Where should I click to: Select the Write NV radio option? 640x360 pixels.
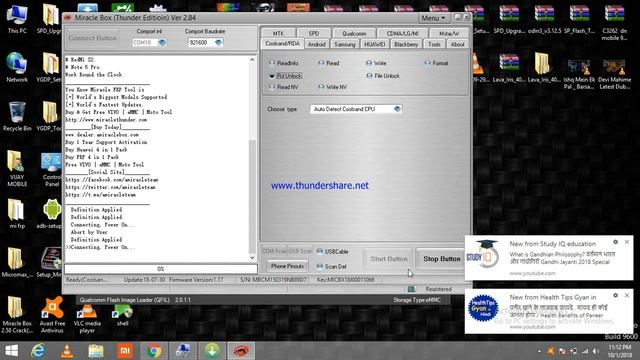click(x=332, y=87)
